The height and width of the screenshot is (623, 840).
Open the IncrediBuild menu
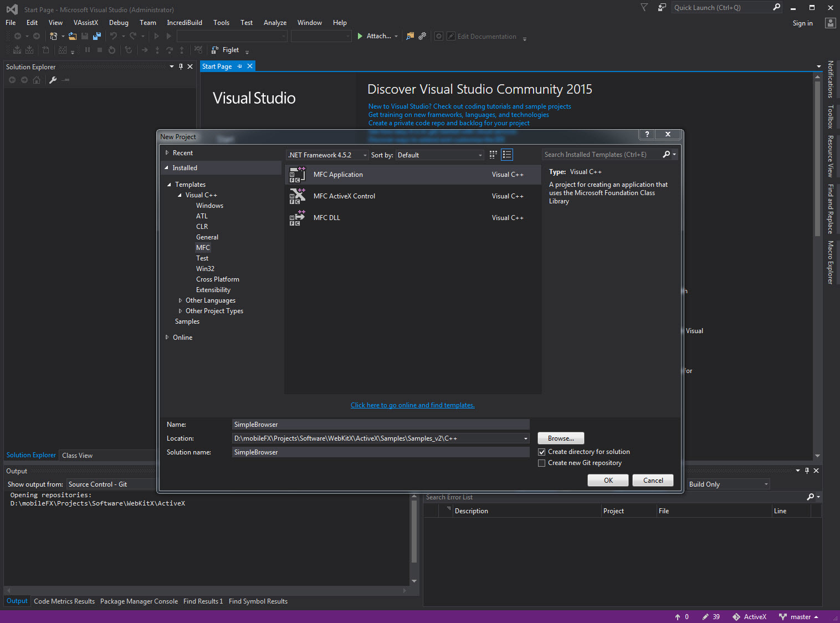184,23
